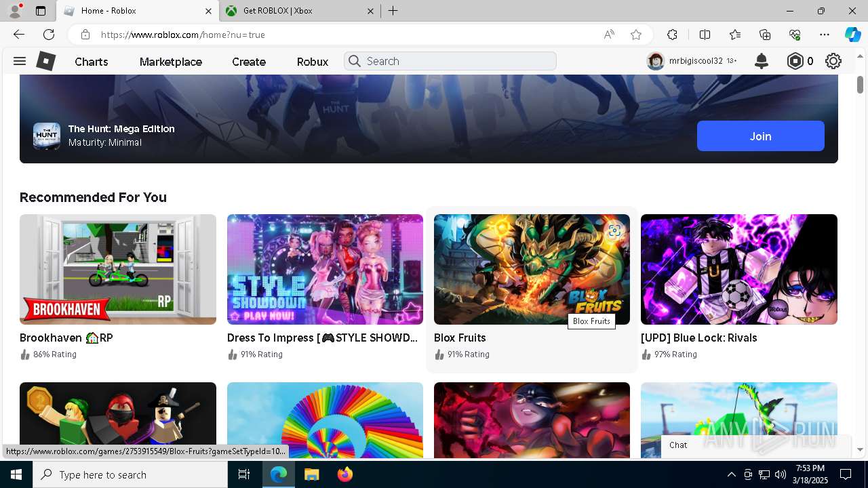Open the Robux balance icon
Screen dimensions: 868x488
click(795, 61)
